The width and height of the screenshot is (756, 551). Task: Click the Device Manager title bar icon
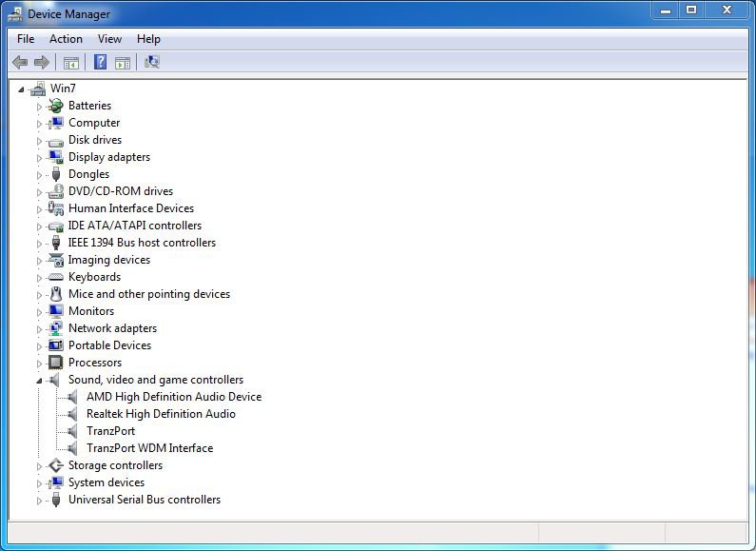(x=14, y=13)
